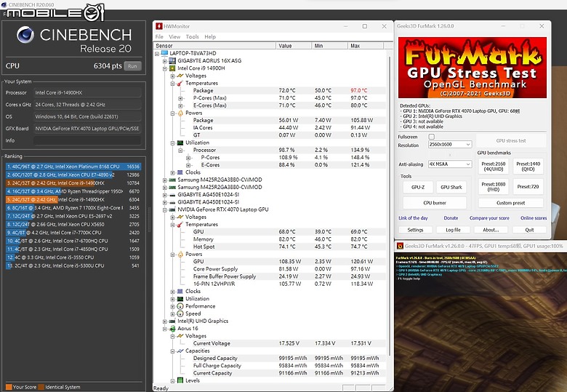Expand the P-Cores (Max) temperature row
The image size is (567, 392).
pyautogui.click(x=180, y=98)
